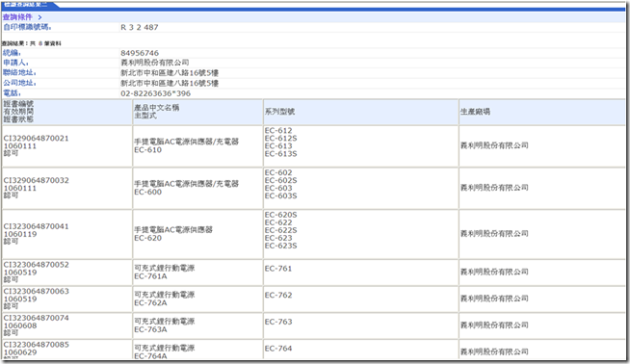Click the 生產廠場 column header

(475, 112)
